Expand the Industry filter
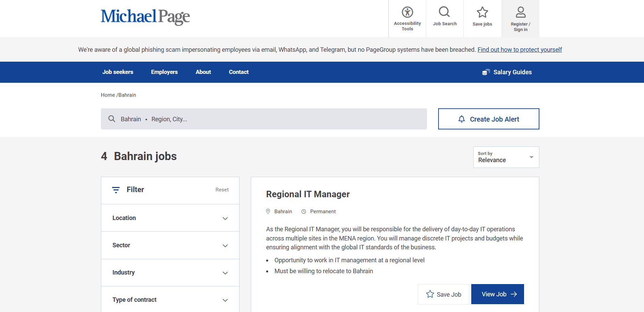Screen dimensions: 644x312 pos(170,272)
